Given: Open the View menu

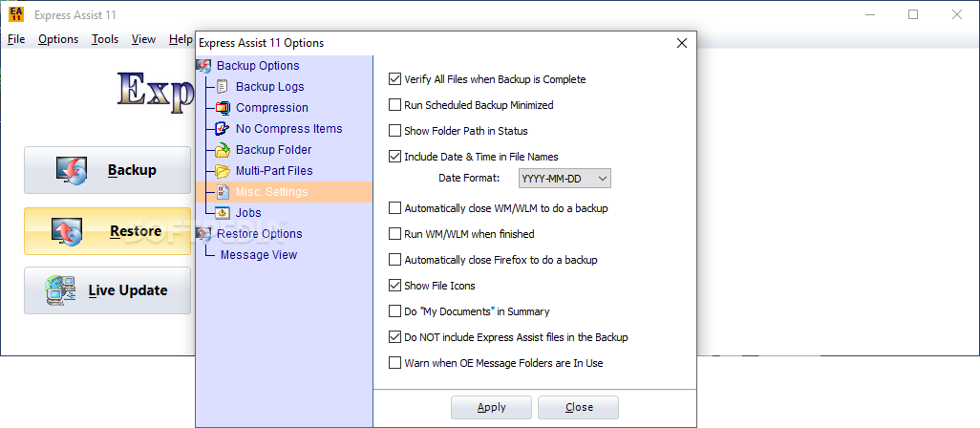Looking at the screenshot, I should (x=143, y=39).
